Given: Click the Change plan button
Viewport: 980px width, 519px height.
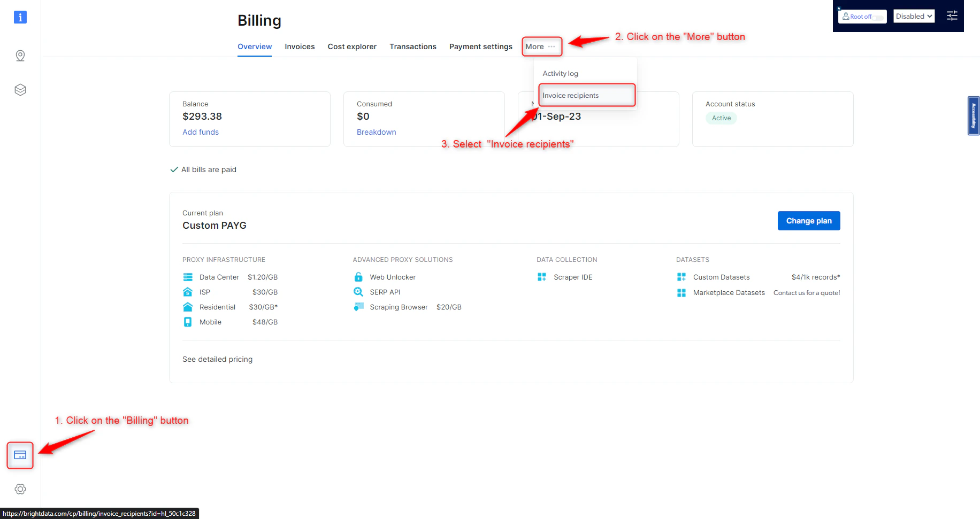Looking at the screenshot, I should tap(809, 220).
